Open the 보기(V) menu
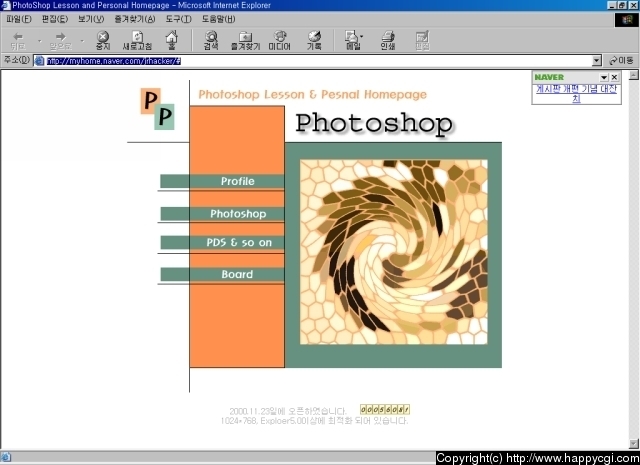The image size is (640, 465). click(x=91, y=19)
